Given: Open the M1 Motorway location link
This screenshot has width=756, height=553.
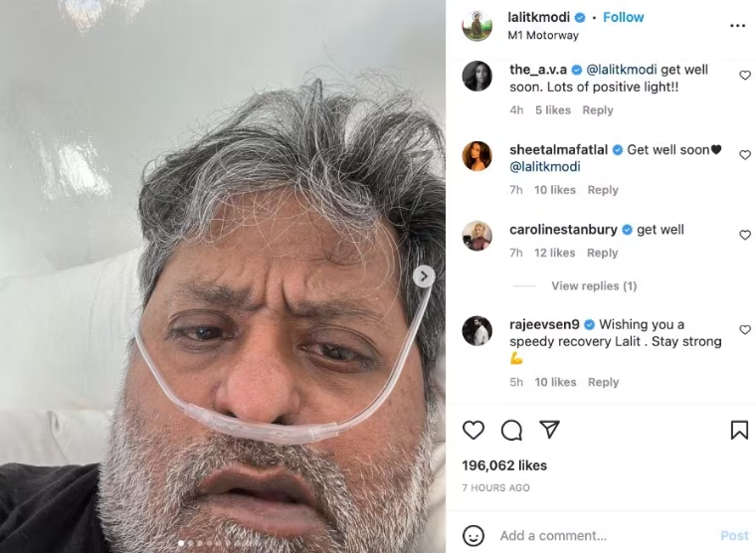Looking at the screenshot, I should pos(543,35).
